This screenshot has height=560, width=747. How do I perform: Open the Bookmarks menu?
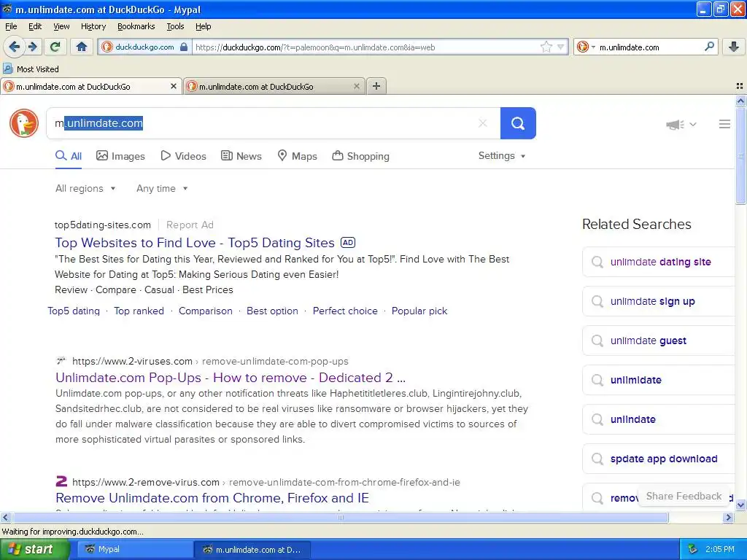[x=136, y=26]
